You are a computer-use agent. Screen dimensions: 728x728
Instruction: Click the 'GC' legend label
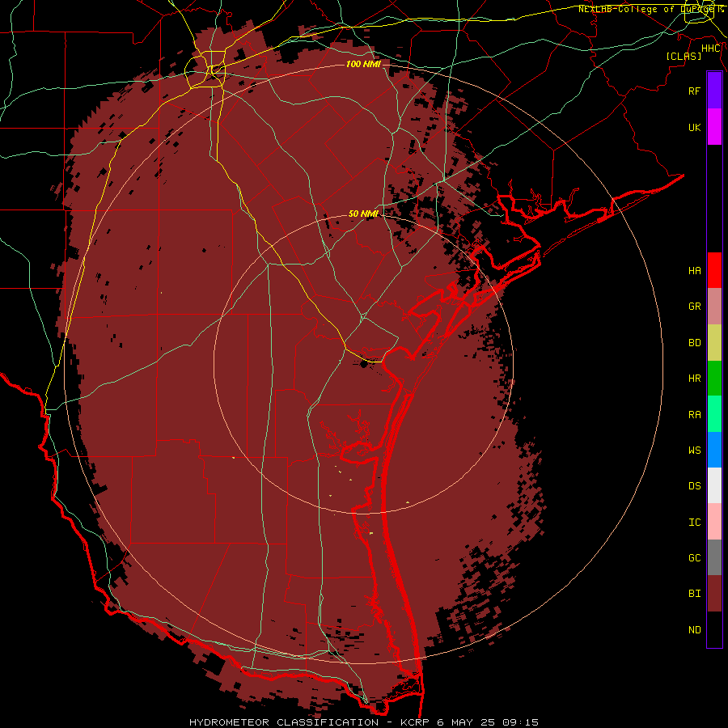pos(694,557)
